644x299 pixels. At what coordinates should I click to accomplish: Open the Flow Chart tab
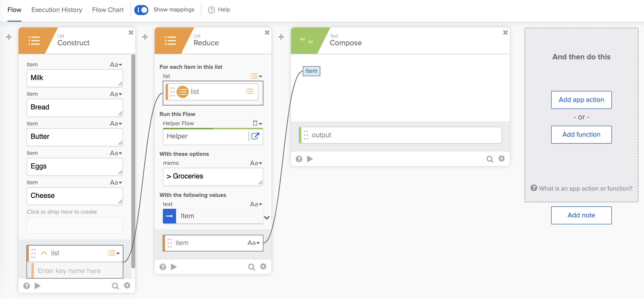tap(107, 10)
